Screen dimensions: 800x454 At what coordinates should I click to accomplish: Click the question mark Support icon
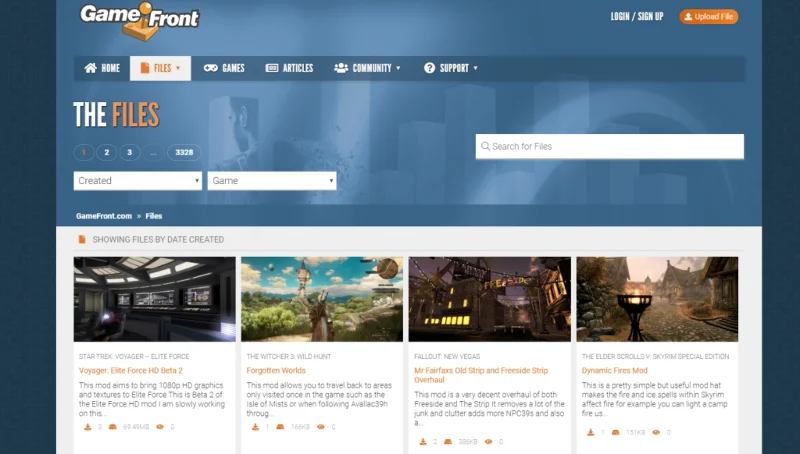pos(430,68)
